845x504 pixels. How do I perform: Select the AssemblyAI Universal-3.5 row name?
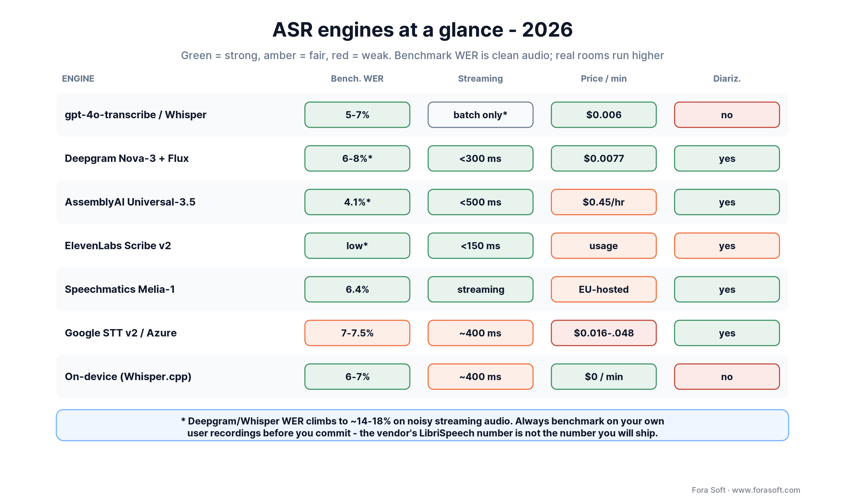pos(130,202)
